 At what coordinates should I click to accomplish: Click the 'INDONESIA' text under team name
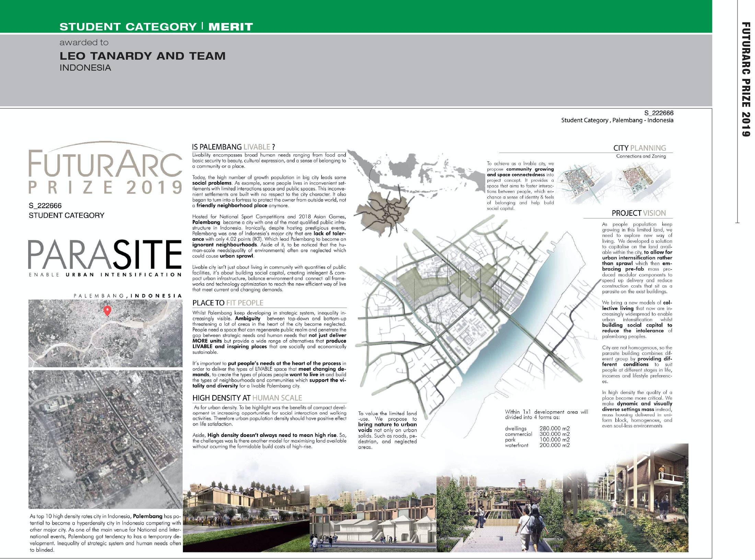(x=85, y=68)
